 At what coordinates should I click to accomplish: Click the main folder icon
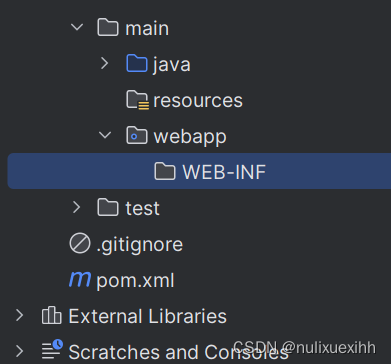pos(108,28)
